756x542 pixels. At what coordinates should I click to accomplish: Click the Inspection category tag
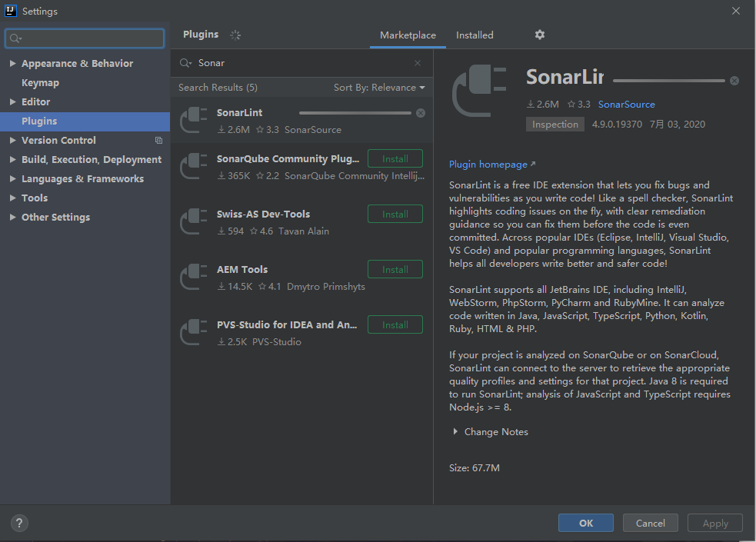[x=555, y=125]
